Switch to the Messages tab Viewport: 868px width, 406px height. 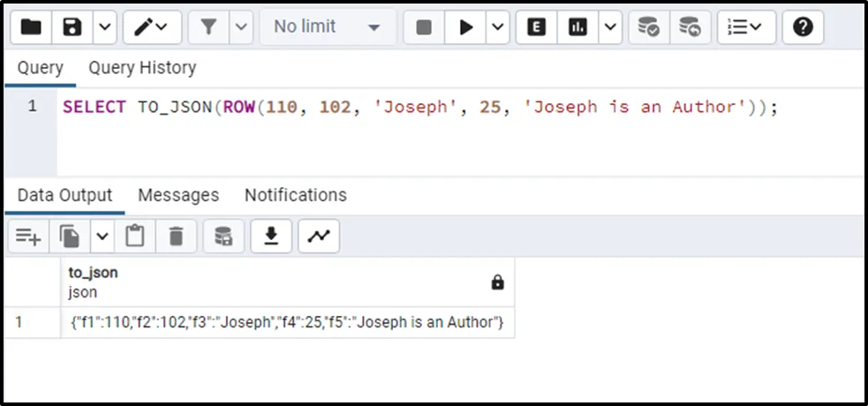[178, 195]
